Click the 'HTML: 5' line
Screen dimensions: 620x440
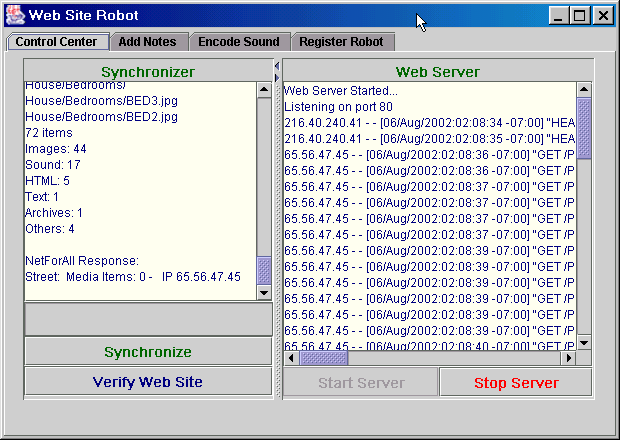[47, 181]
